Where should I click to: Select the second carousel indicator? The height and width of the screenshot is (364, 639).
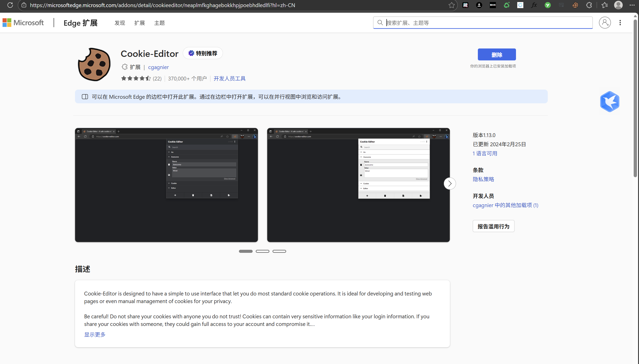coord(262,251)
